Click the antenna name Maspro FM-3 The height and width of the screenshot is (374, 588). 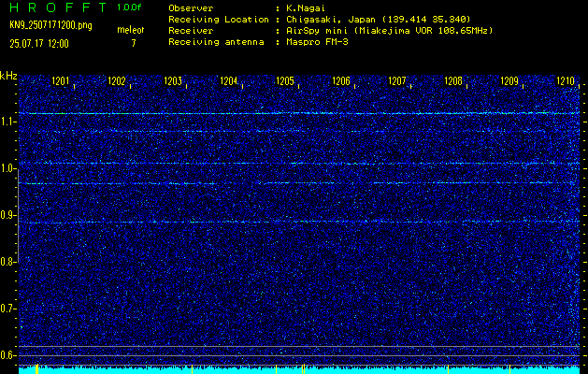[x=317, y=42]
